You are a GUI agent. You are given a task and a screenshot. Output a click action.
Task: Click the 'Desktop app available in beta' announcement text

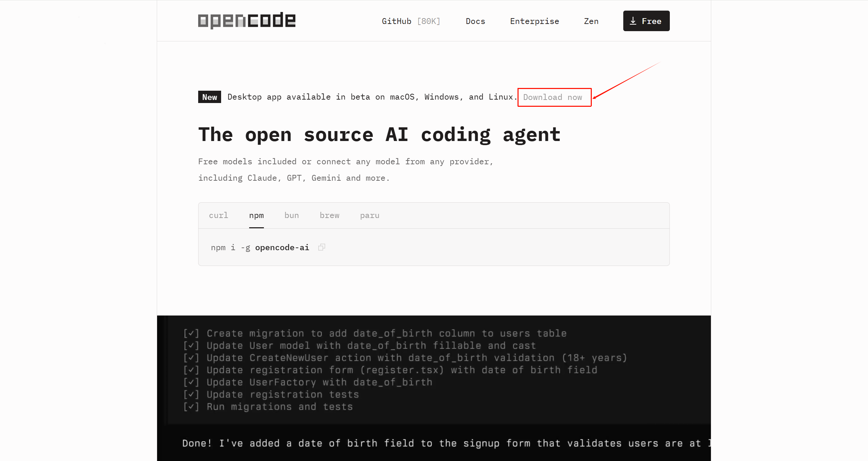371,97
